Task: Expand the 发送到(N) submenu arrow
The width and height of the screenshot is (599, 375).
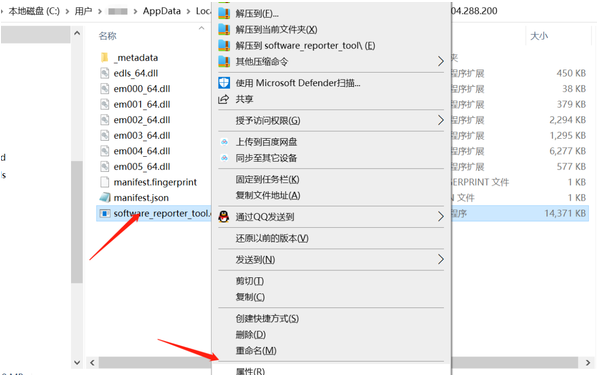Action: (x=440, y=259)
